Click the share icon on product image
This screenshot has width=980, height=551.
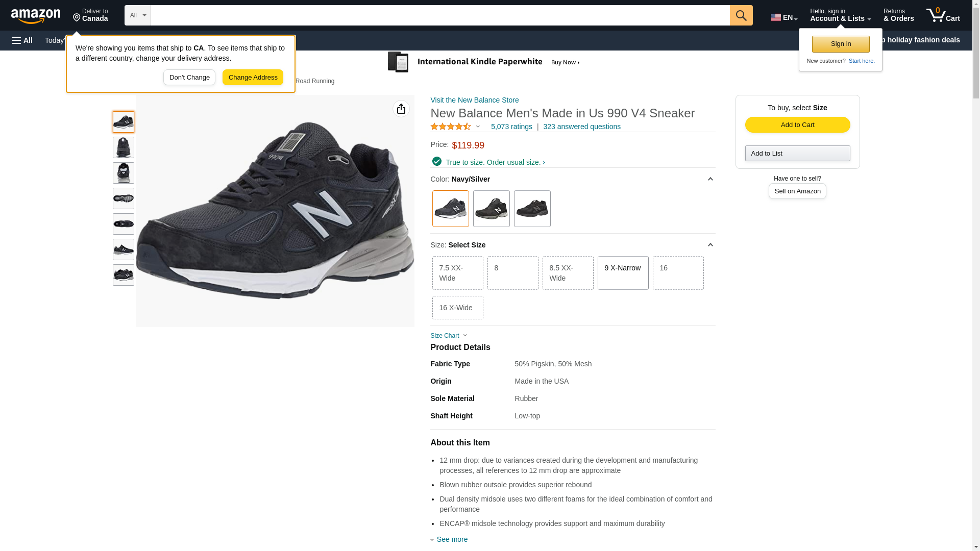point(401,109)
